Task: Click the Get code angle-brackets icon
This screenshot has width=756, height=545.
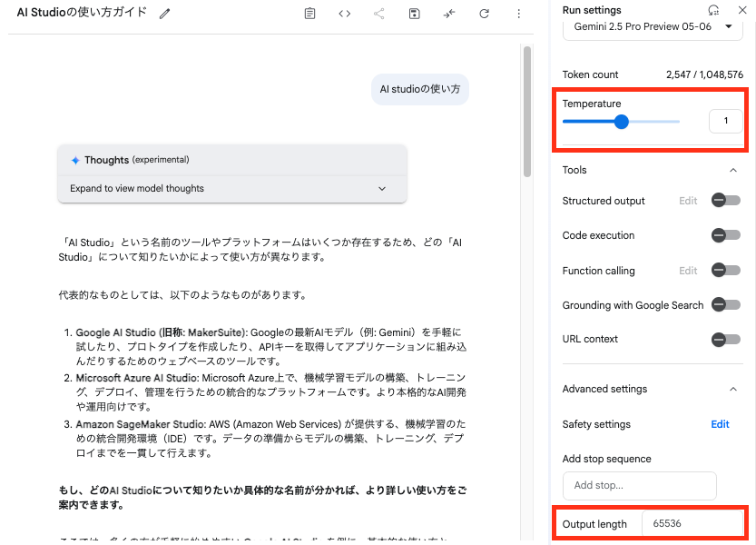Action: click(x=345, y=14)
